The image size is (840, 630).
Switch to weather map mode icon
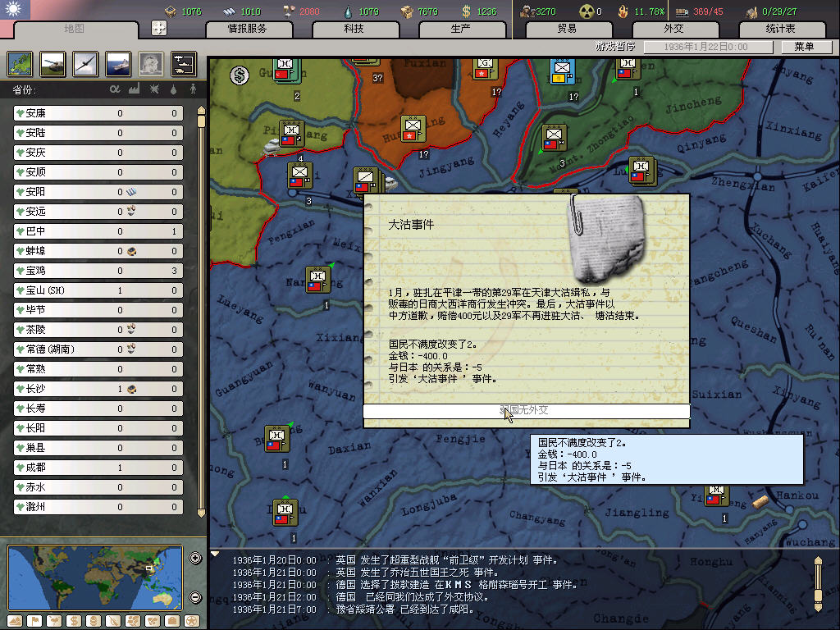click(x=54, y=621)
